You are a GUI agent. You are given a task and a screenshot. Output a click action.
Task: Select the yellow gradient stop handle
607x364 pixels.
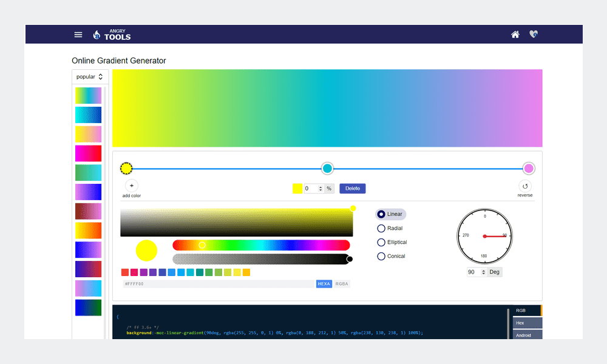[126, 168]
